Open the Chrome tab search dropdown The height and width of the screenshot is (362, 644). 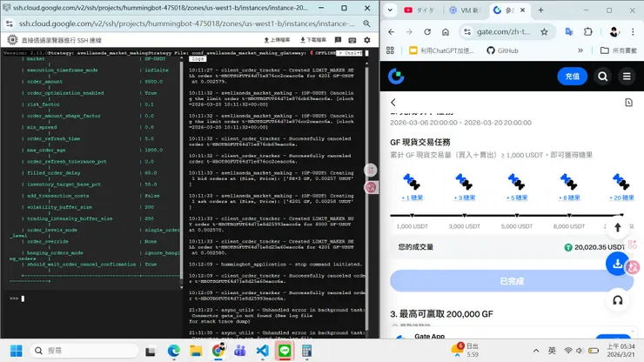(390, 10)
